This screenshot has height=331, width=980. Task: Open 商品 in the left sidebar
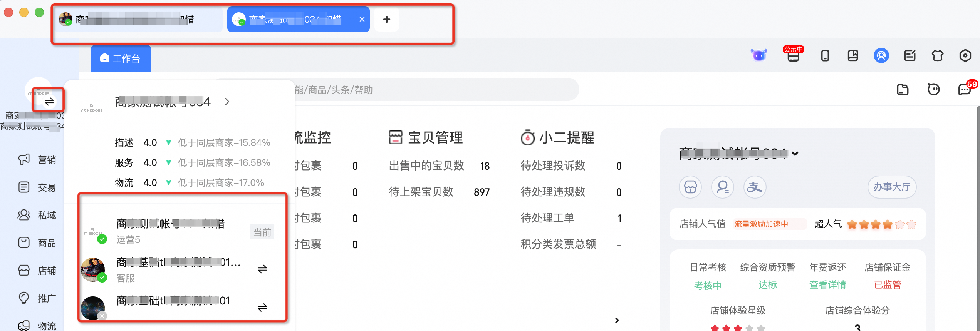(x=37, y=243)
